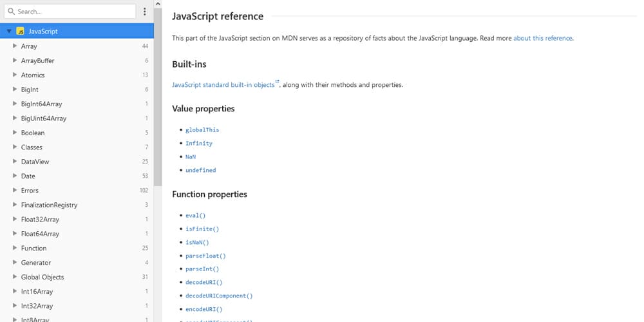
Task: Expand the Errors section arrow
Action: point(15,191)
